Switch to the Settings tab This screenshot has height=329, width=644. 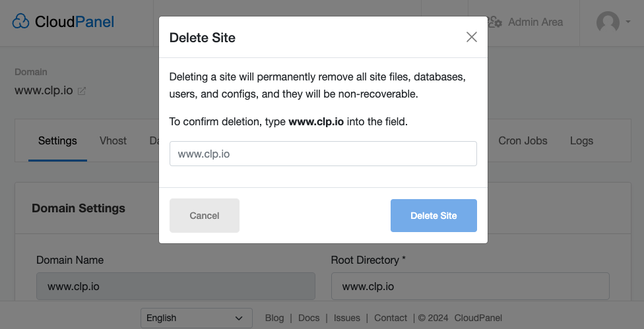(x=57, y=140)
